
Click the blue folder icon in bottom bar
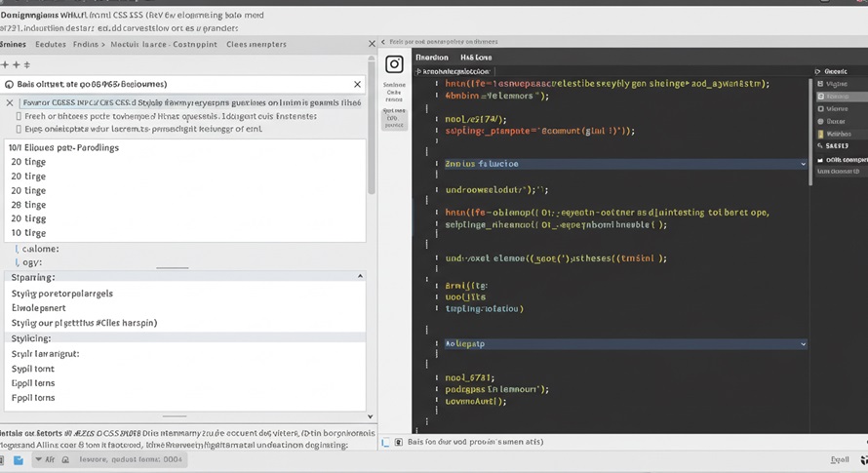coord(19,460)
